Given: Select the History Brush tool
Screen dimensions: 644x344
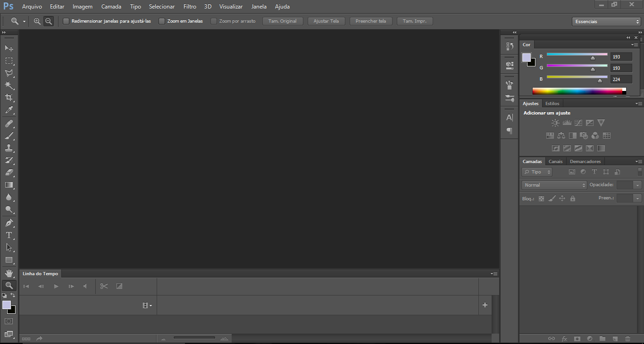Looking at the screenshot, I should pos(9,160).
